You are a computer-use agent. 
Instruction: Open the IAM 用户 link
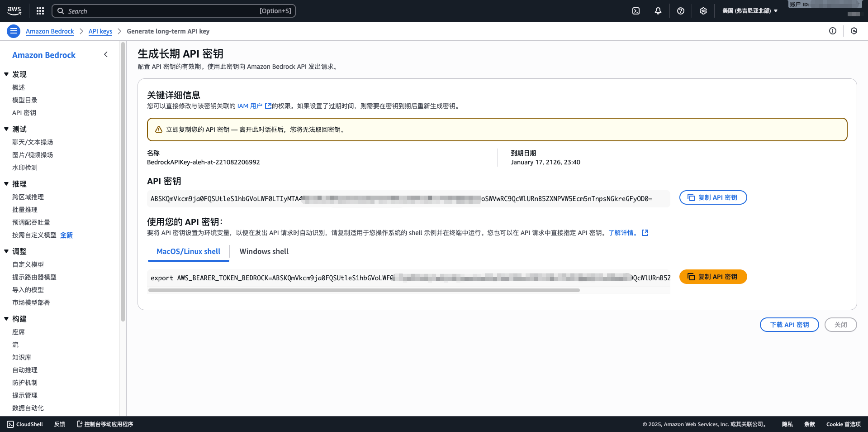coord(249,106)
